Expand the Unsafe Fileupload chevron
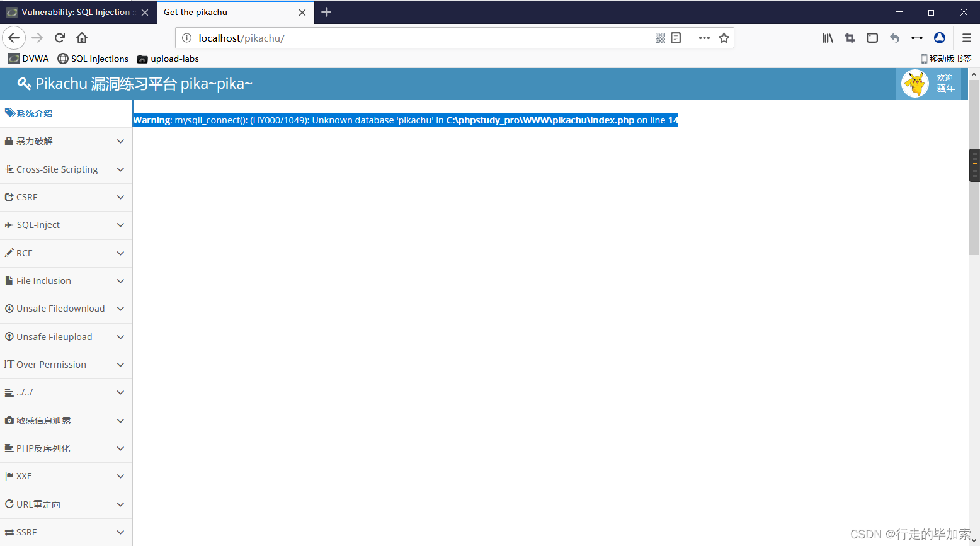The image size is (980, 546). pos(120,337)
